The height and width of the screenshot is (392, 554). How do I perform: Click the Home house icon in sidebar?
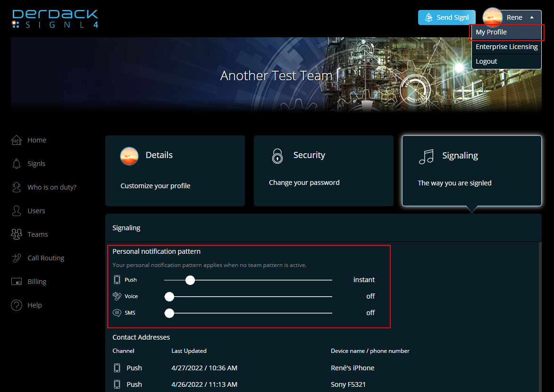16,140
